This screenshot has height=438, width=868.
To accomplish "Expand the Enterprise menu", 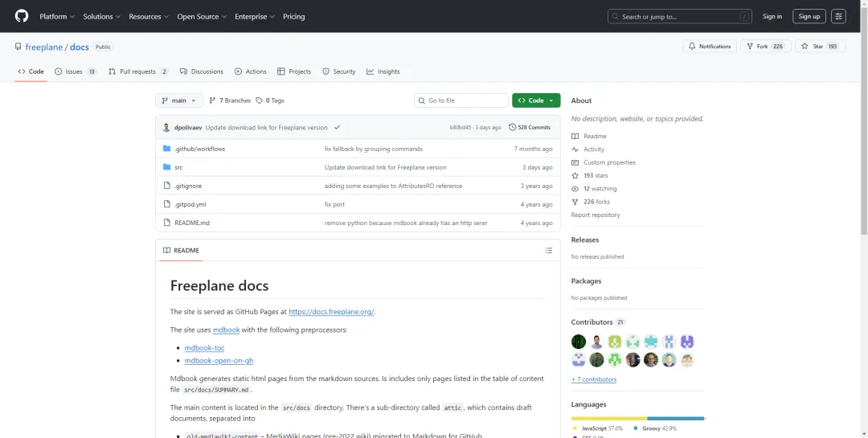I will 255,17.
